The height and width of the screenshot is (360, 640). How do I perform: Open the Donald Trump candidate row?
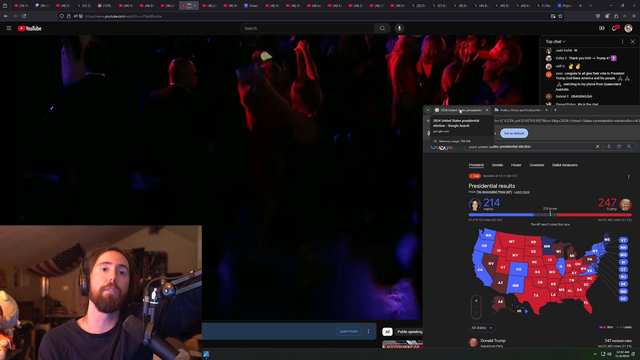pyautogui.click(x=550, y=343)
